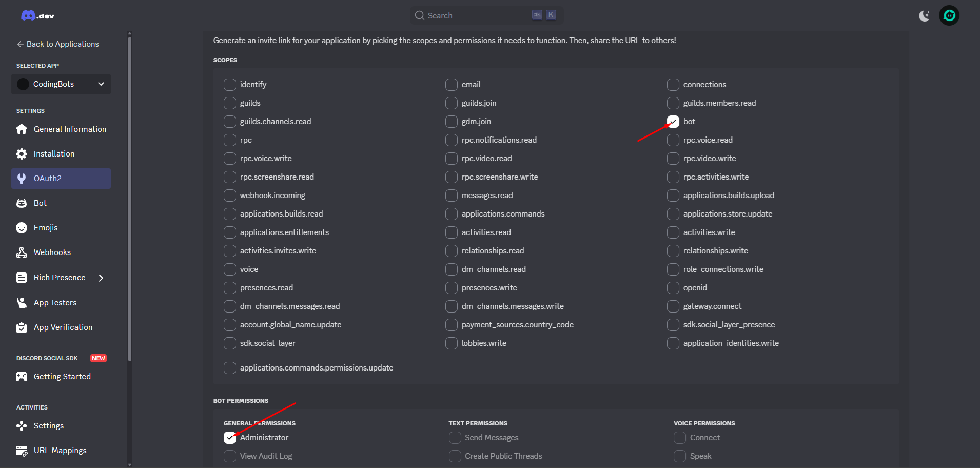Focus the Search input field

coord(486,15)
